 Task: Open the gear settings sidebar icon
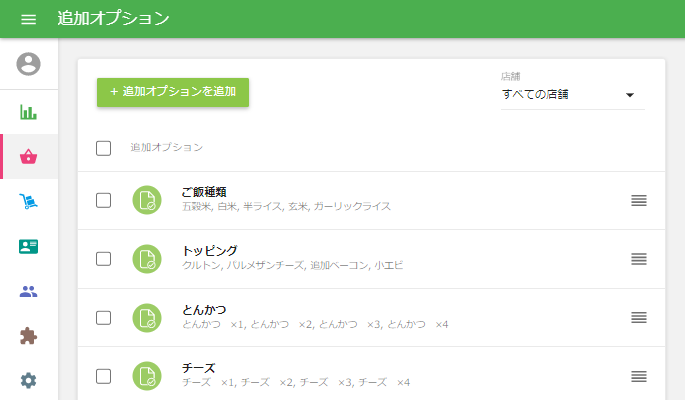click(29, 380)
